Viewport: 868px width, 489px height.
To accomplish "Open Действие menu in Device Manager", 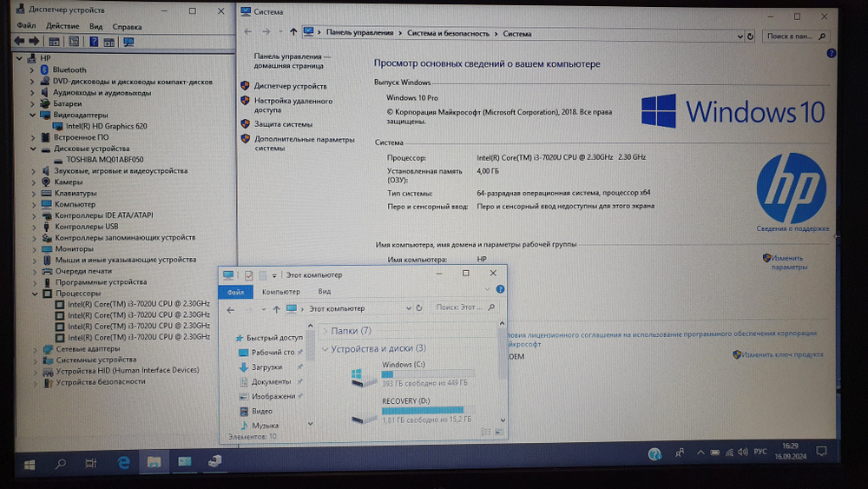I will tap(62, 25).
